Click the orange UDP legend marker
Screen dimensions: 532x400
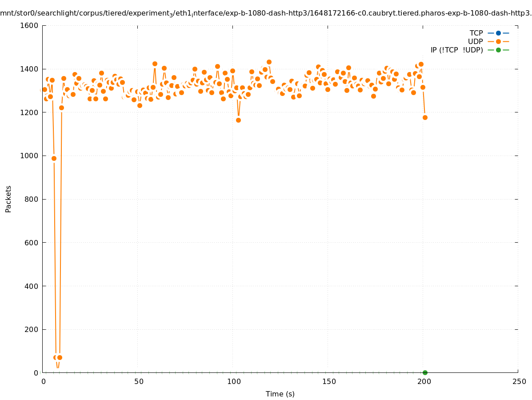click(498, 41)
